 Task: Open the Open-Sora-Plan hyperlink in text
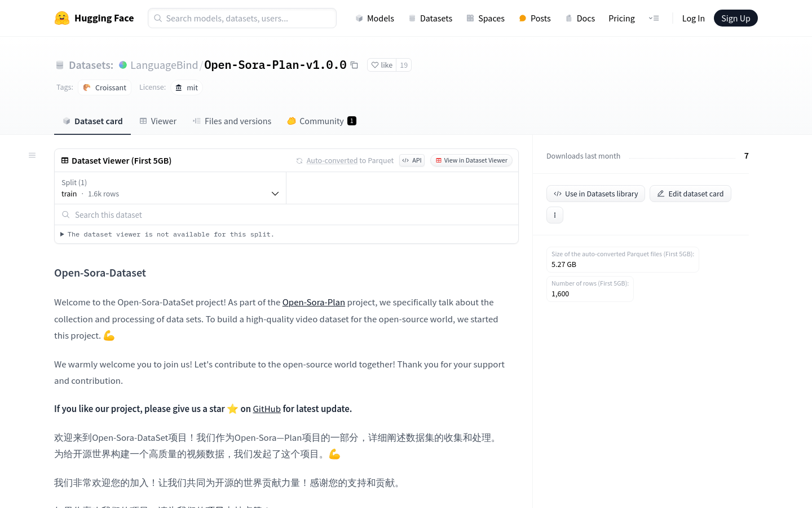pos(314,302)
